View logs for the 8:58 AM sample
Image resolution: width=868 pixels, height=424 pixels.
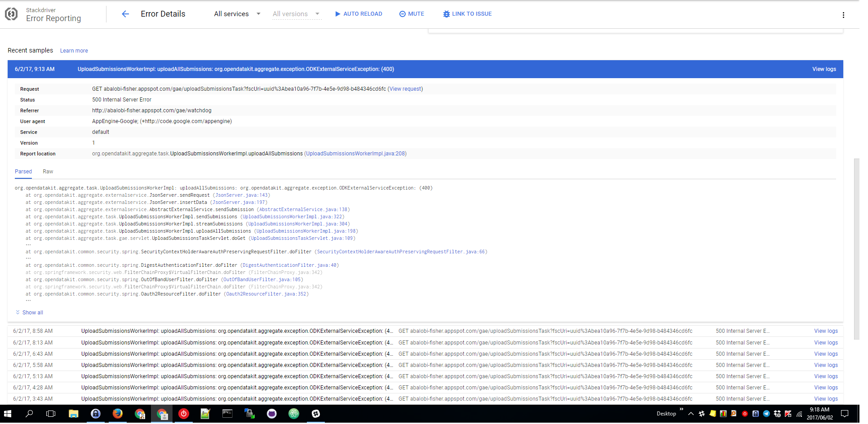pos(826,331)
